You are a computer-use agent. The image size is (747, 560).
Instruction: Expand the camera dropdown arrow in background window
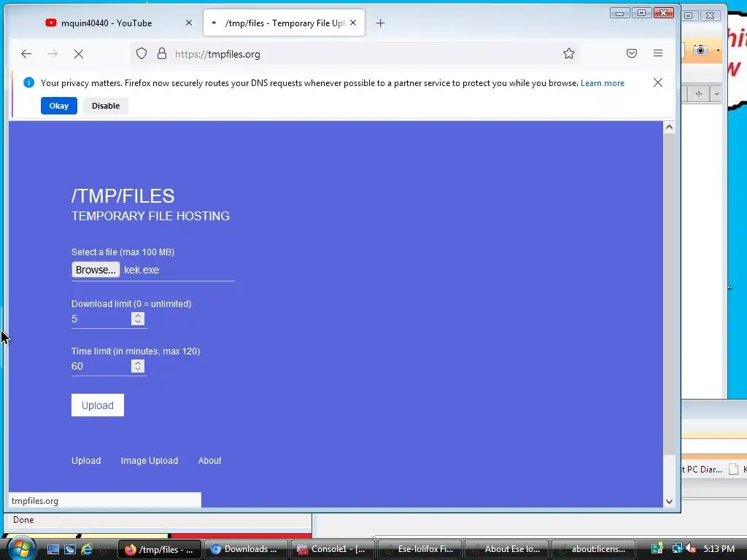click(x=718, y=50)
